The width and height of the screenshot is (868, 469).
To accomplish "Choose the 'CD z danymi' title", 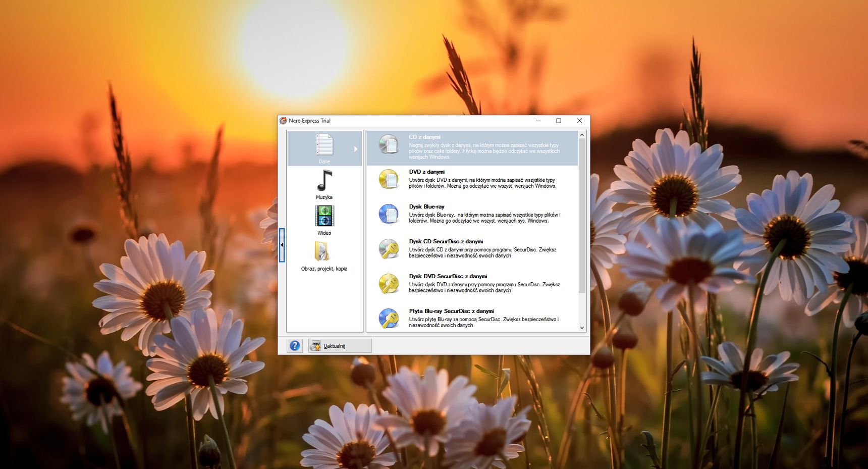I will point(424,137).
